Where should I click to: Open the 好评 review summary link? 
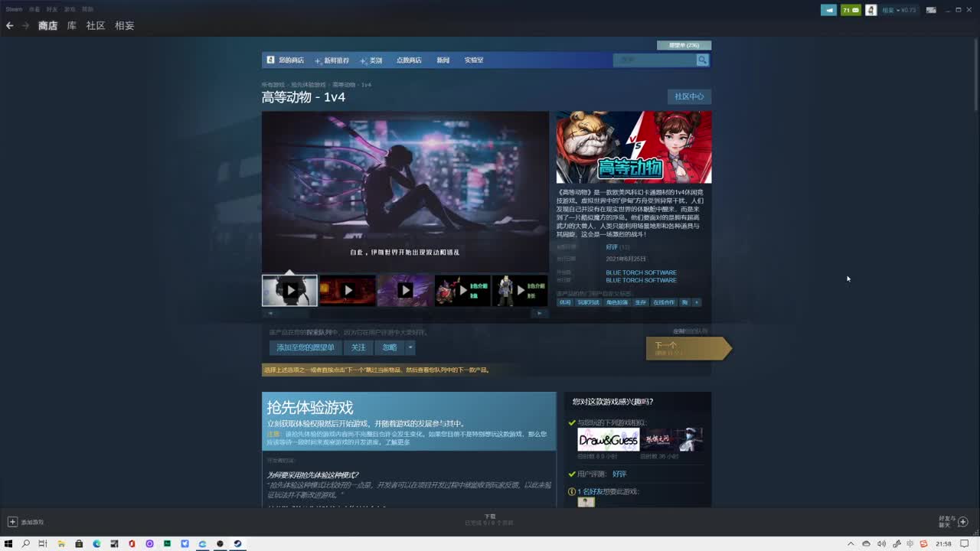(612, 247)
